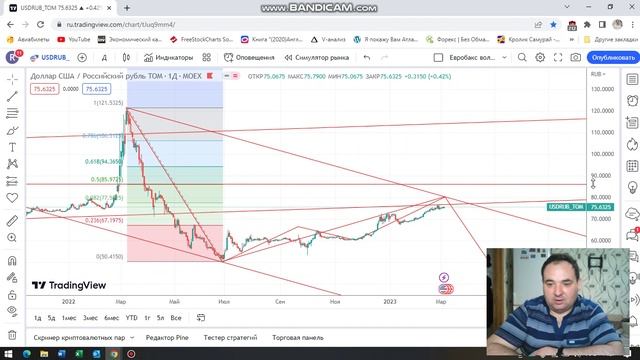Select the 1мес time range
Image resolution: width=640 pixels, height=360 pixels.
point(69,318)
